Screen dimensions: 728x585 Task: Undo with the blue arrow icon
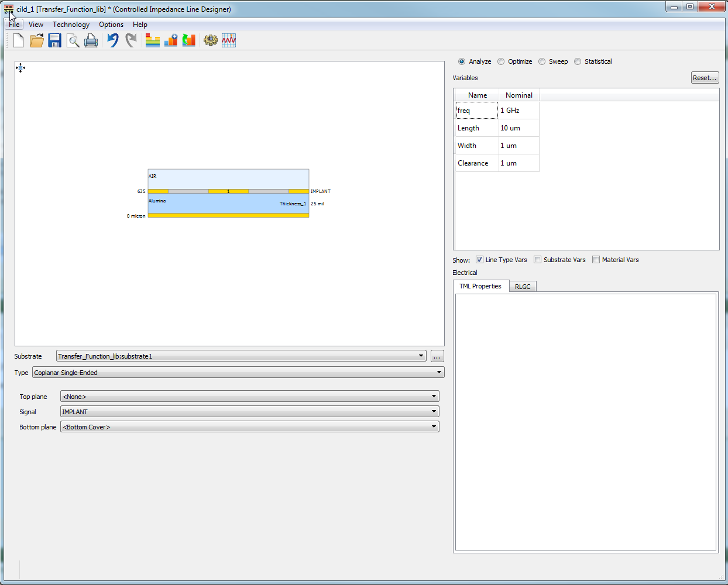tap(113, 40)
